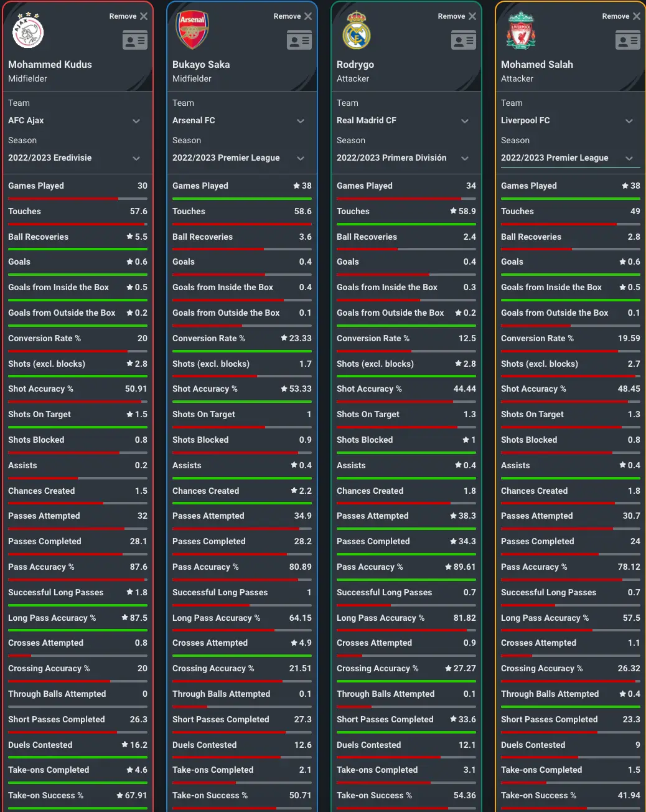Open Mohammed Kudus profile card icon
Image resolution: width=646 pixels, height=812 pixels.
(135, 41)
